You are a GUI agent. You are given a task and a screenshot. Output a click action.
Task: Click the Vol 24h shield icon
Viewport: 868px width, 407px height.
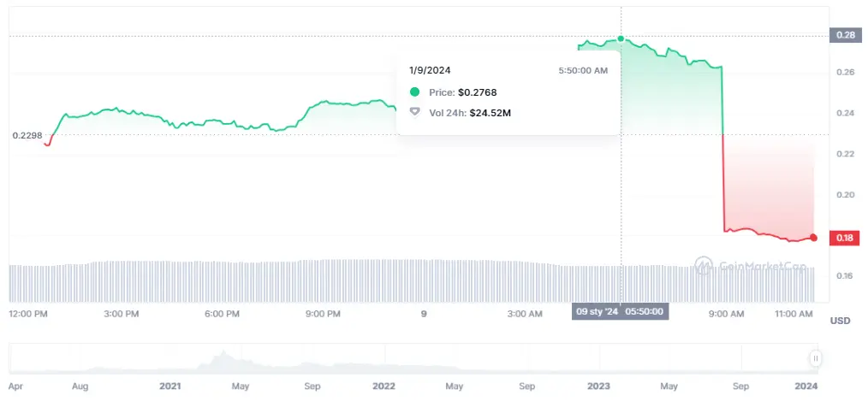click(415, 112)
